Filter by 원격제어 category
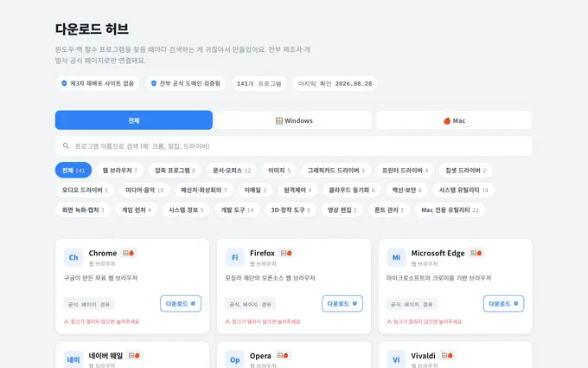This screenshot has width=588, height=368. point(297,190)
